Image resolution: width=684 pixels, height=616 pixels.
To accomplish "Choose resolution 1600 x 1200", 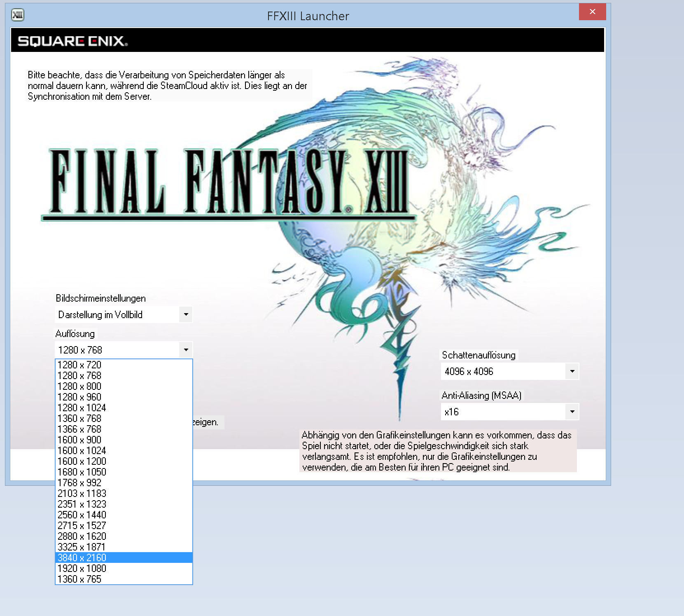I will tap(124, 461).
